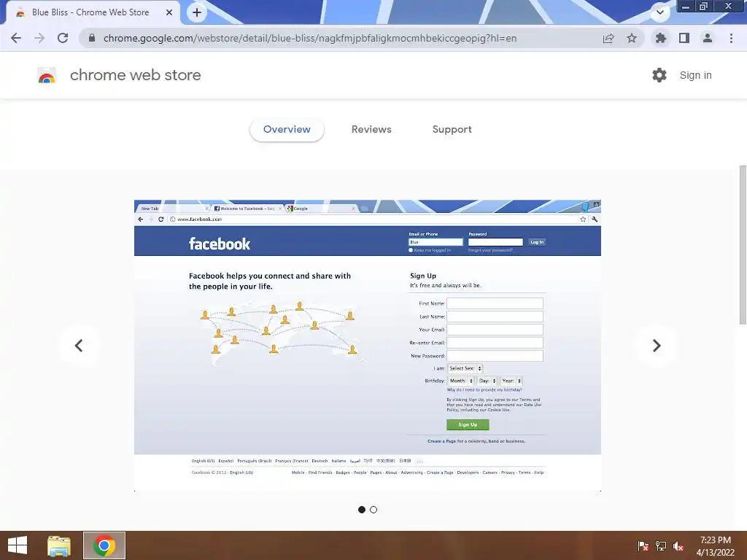Image resolution: width=747 pixels, height=560 pixels.
Task: Select the Overview tab
Action: [287, 130]
